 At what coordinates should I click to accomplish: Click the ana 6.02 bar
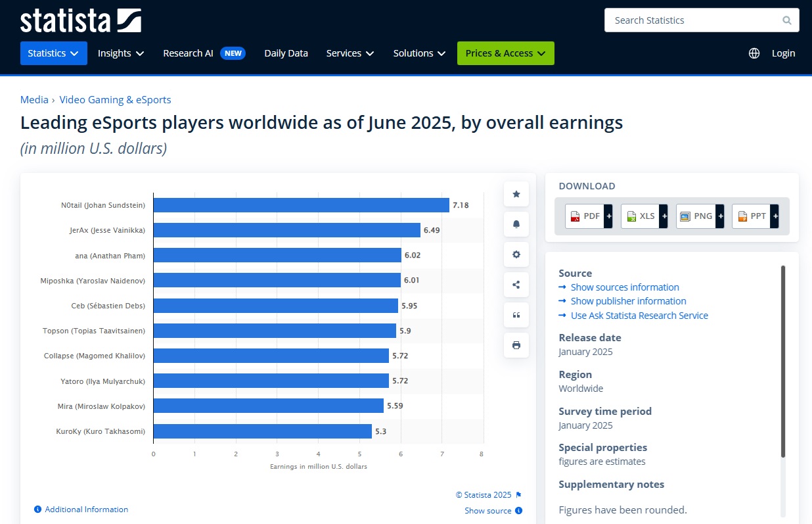point(277,255)
